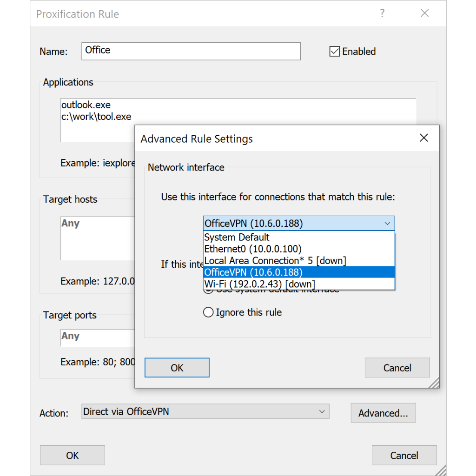Click the Name field containing Office

[191, 51]
